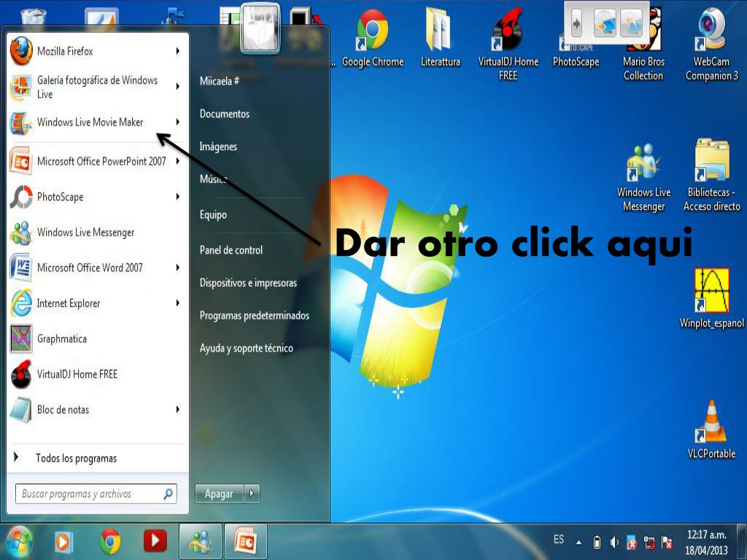Open Google Chrome from the taskbar

pyautogui.click(x=110, y=542)
